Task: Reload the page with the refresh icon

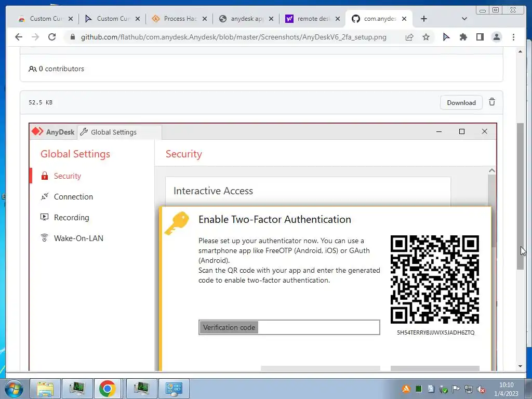Action: click(x=52, y=37)
